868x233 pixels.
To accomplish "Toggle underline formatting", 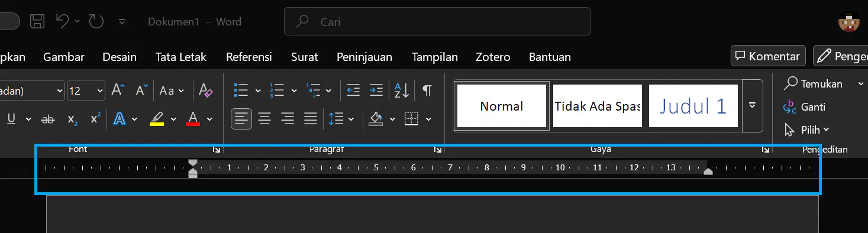I will pyautogui.click(x=11, y=119).
